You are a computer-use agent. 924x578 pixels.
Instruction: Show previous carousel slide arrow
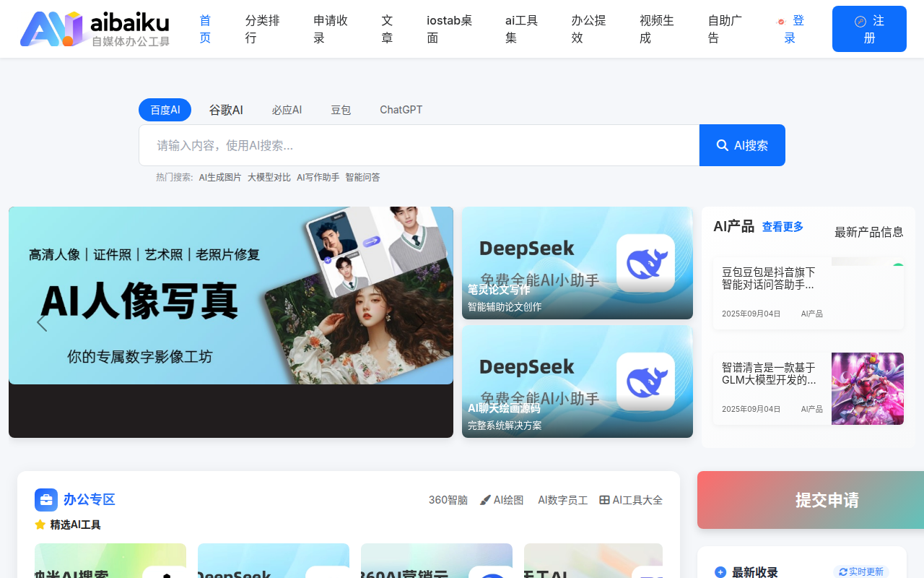click(42, 322)
